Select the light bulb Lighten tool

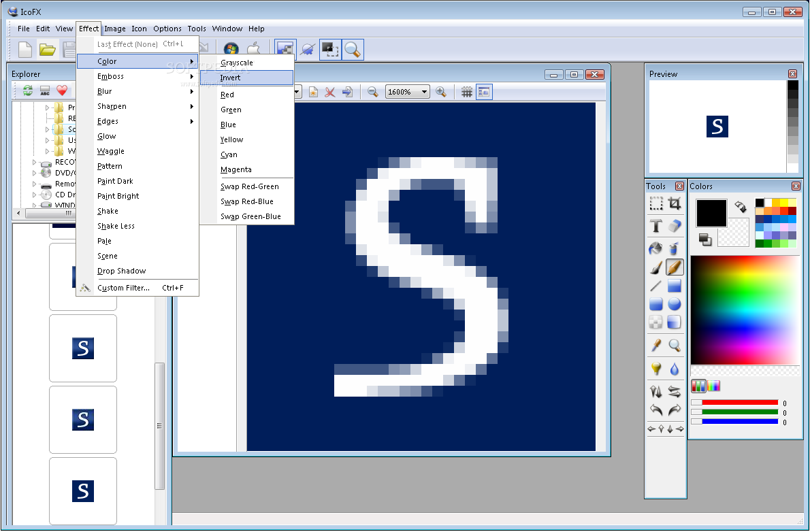click(x=656, y=369)
